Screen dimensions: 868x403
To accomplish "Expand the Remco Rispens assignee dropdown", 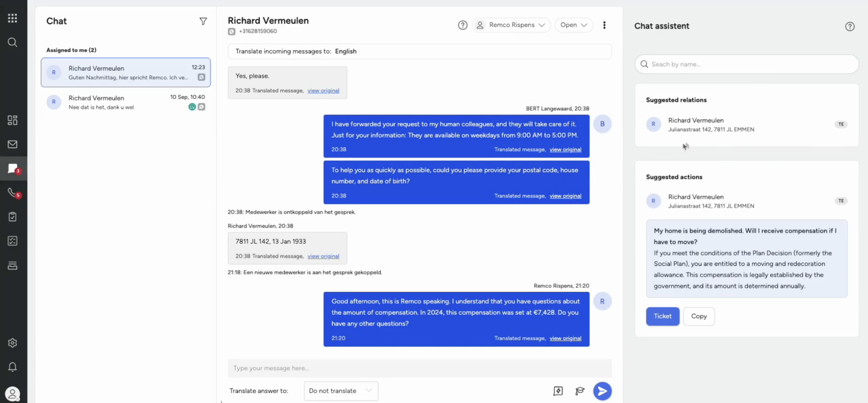I will coord(511,25).
